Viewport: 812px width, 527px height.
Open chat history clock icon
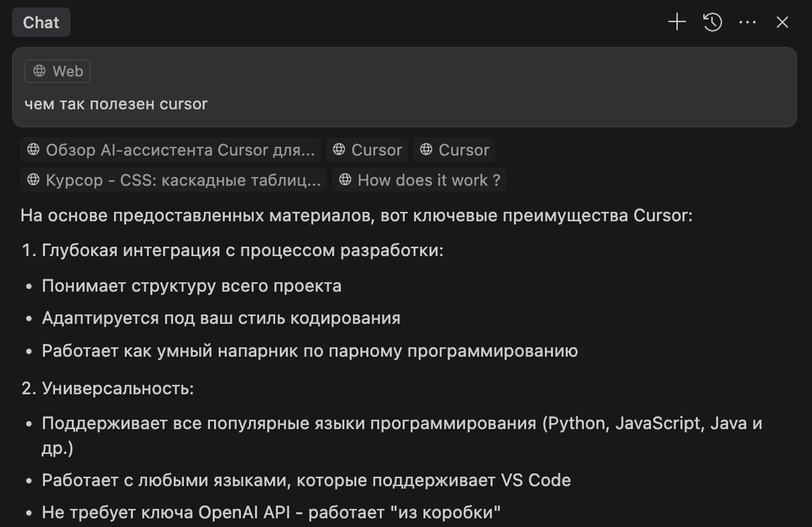(x=712, y=22)
